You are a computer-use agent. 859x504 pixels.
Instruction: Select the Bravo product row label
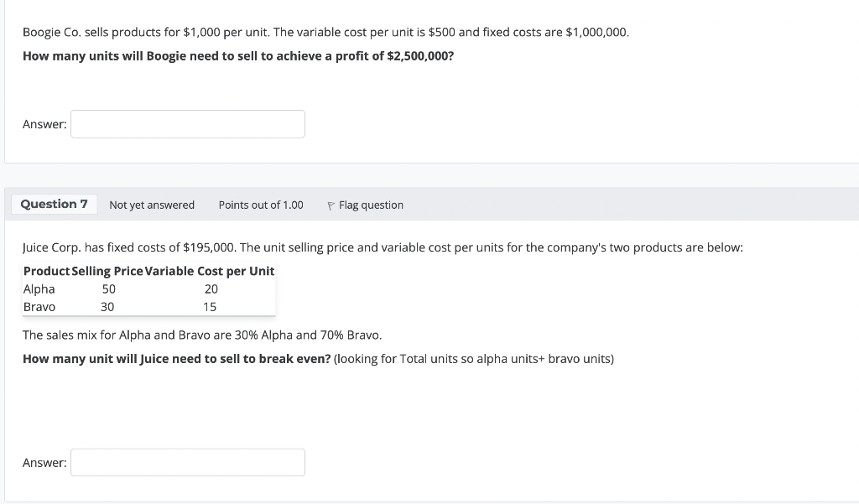coord(39,307)
